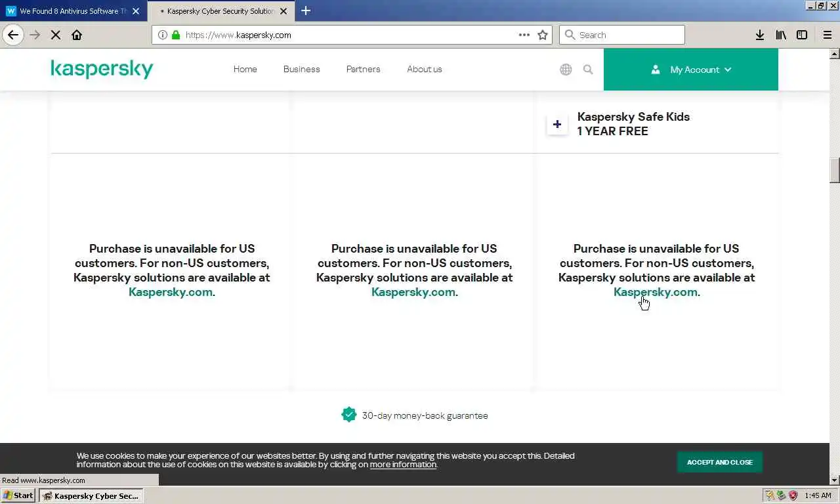840x504 pixels.
Task: Click the Kaspersky logo
Action: (x=102, y=69)
